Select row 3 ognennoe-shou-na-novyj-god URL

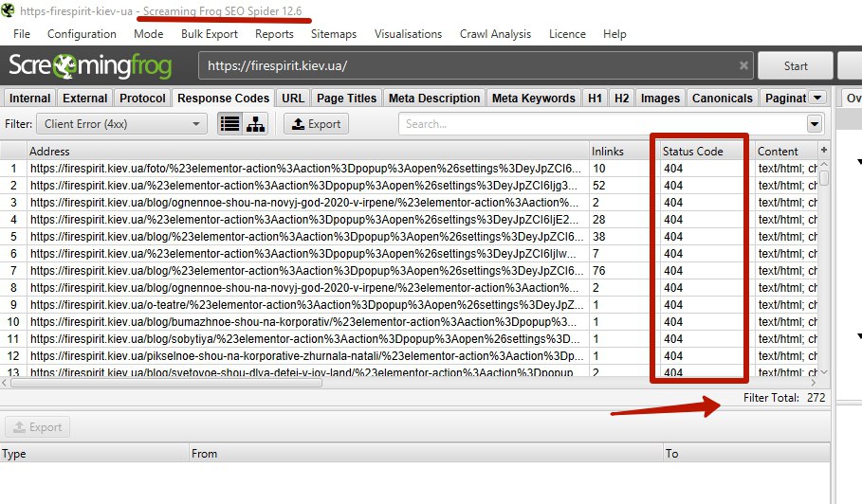point(305,203)
